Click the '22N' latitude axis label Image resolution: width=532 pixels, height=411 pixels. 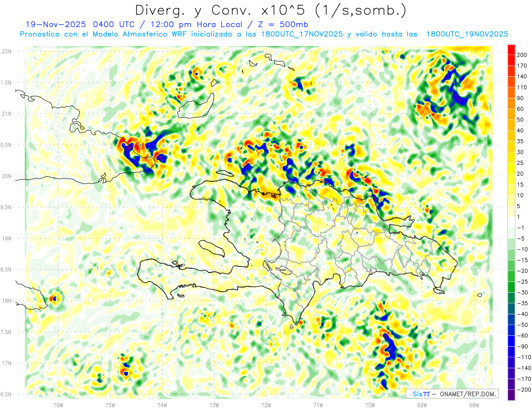tap(7, 51)
